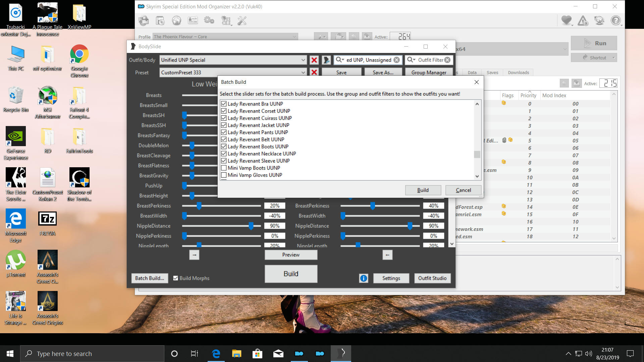The height and width of the screenshot is (362, 644).
Task: Uncheck Lady Revenant Jacket UUNP
Action: click(x=224, y=125)
